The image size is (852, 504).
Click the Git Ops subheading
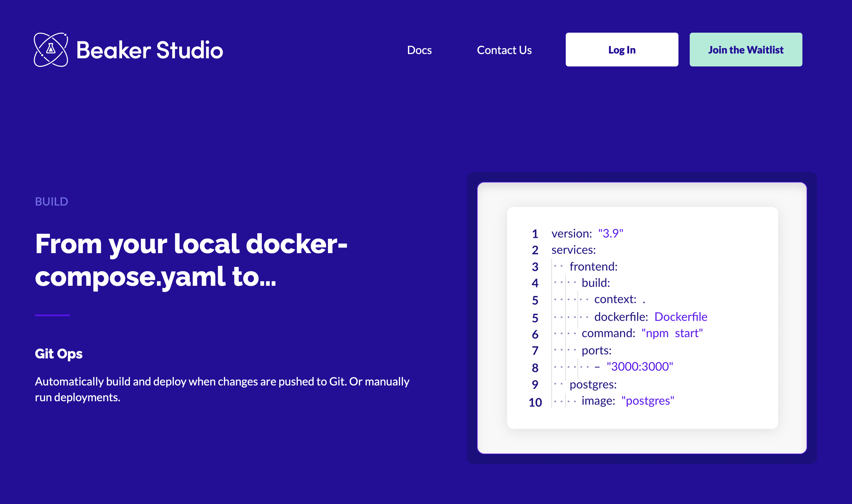(x=59, y=354)
